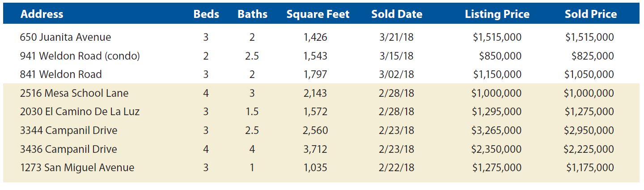Select the Square Feet column header
644x190 pixels.
pyautogui.click(x=318, y=14)
